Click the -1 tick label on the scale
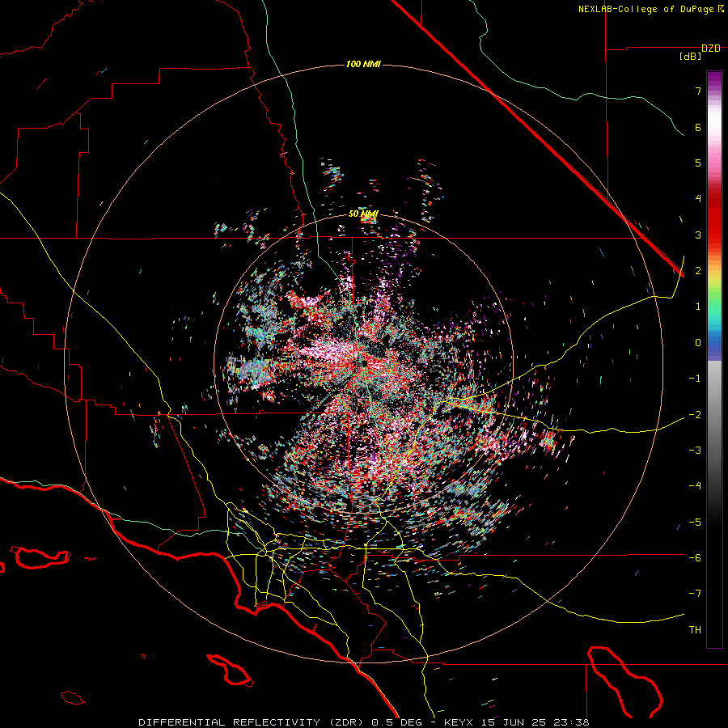Viewport: 728px width, 728px height. coord(695,379)
